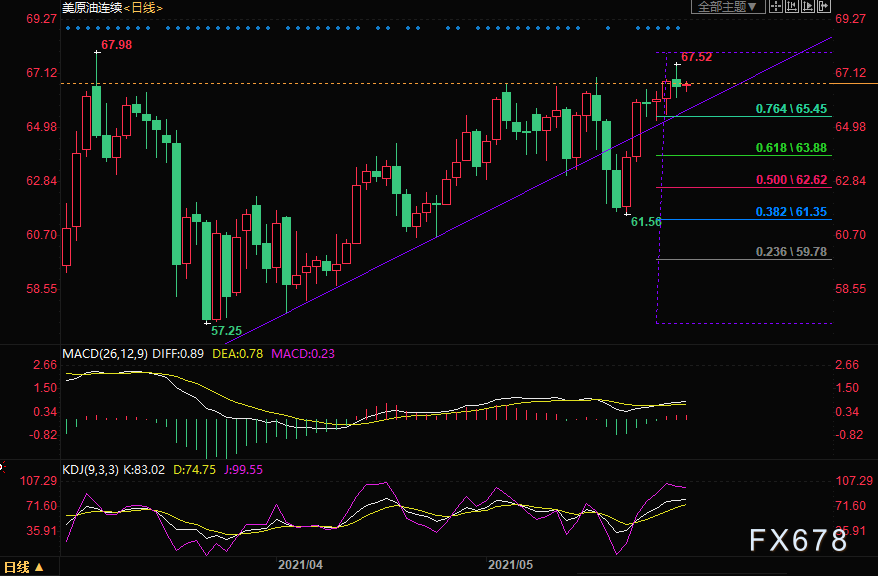The image size is (878, 576).
Task: Click the 0.382 \ 61.35 Fibonacci label
Action: click(x=791, y=212)
